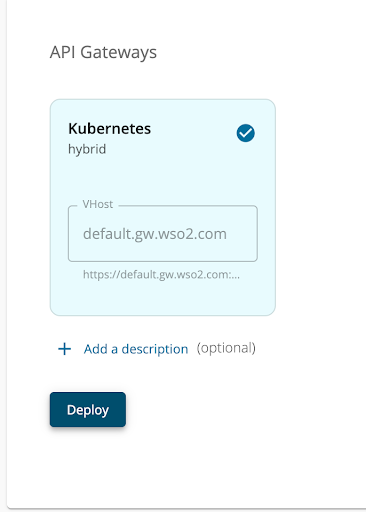
Task: Click the word description in the link
Action: (x=155, y=349)
